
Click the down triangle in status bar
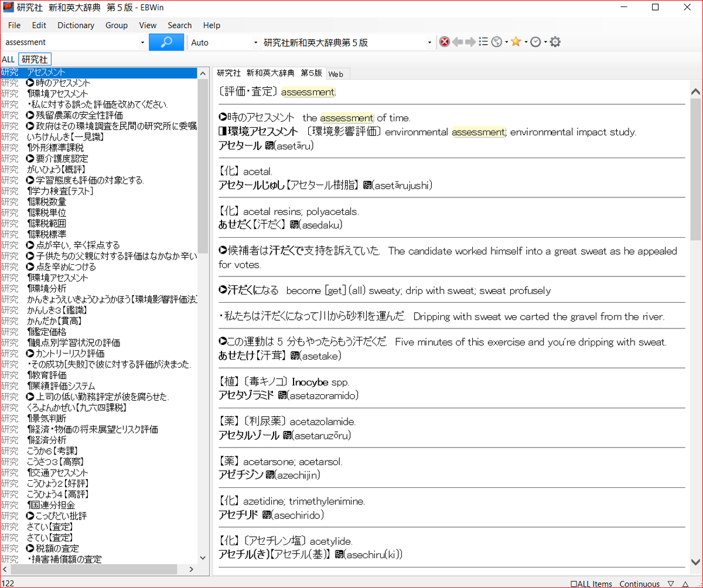point(671,583)
